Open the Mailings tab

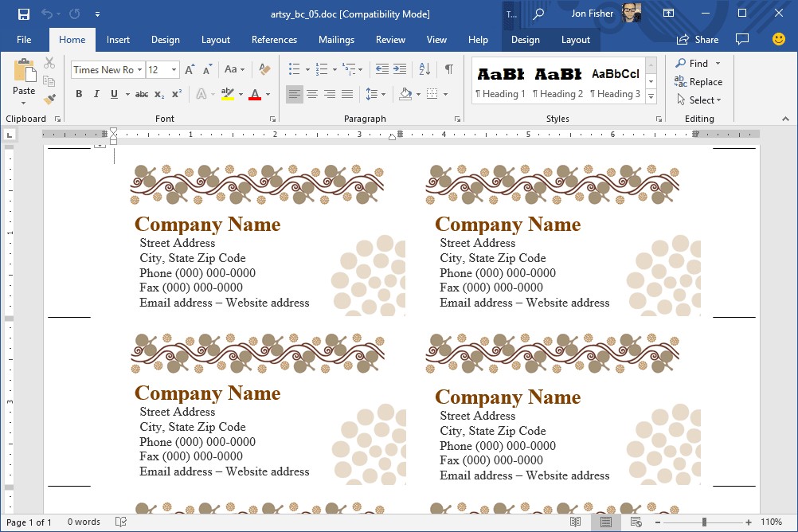(337, 40)
